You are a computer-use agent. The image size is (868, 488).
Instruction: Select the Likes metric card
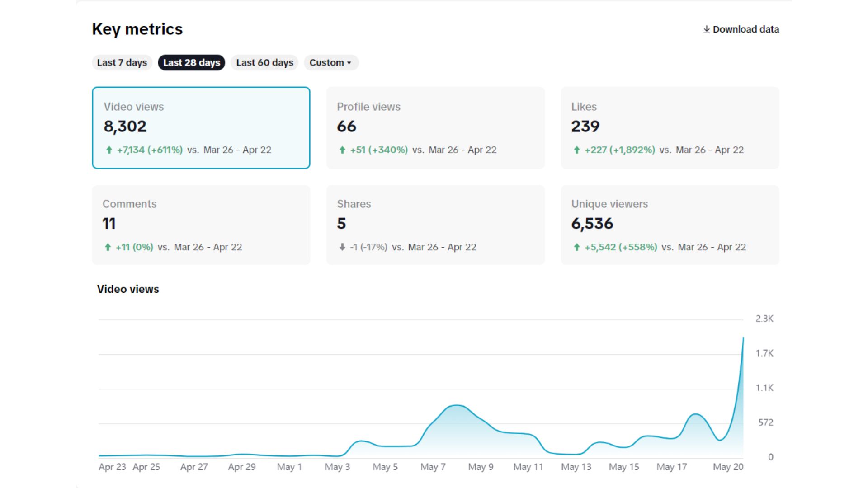coord(670,128)
